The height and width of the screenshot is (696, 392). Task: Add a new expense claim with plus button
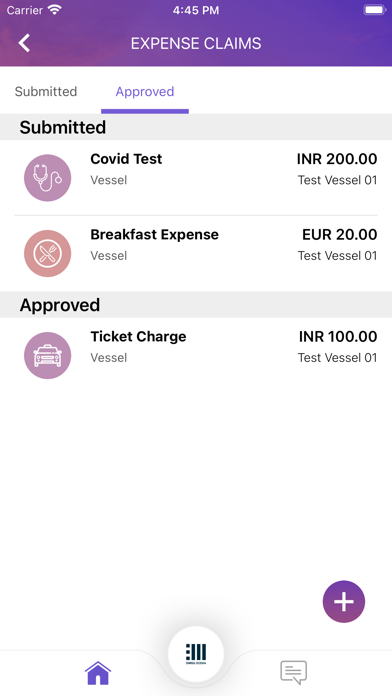tap(344, 601)
